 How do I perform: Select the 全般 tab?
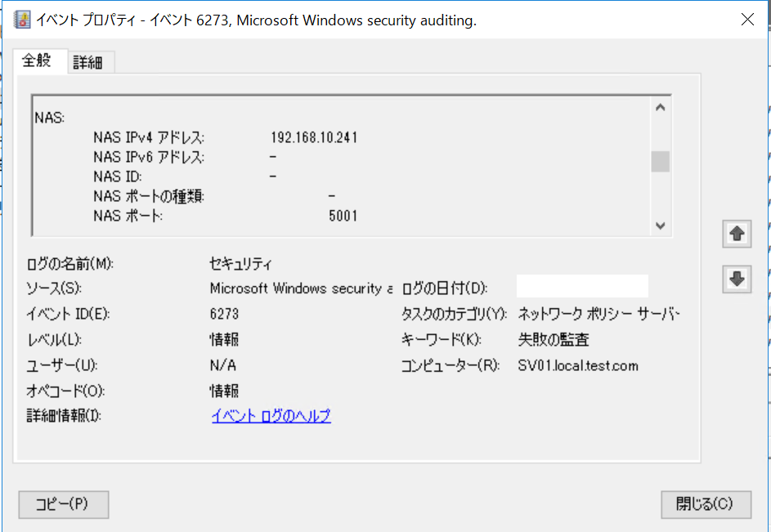[37, 60]
